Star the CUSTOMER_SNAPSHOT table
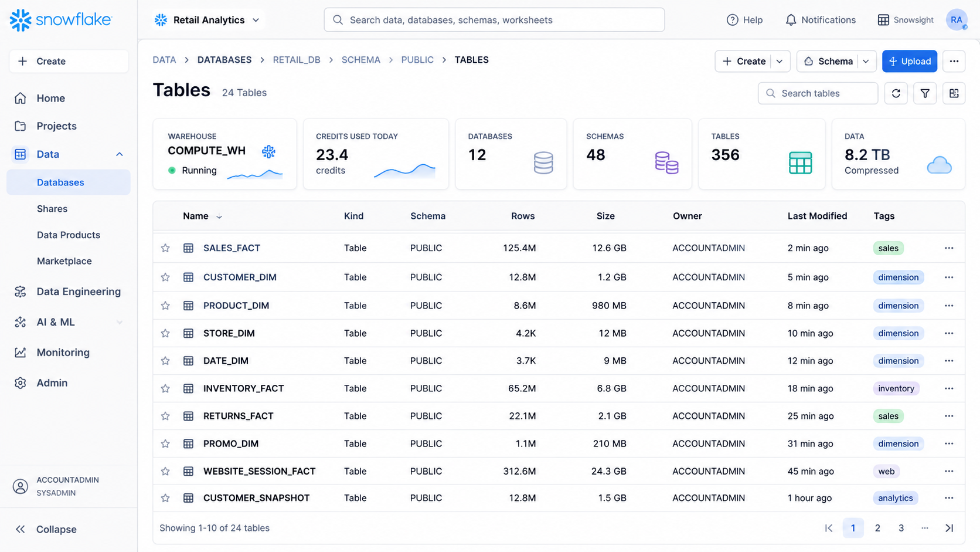The width and height of the screenshot is (980, 552). tap(165, 498)
